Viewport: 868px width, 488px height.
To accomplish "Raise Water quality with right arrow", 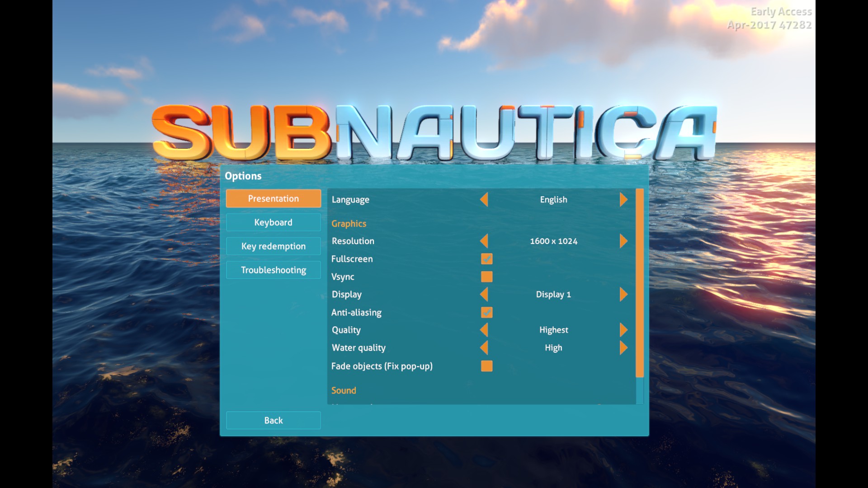I will coord(623,347).
